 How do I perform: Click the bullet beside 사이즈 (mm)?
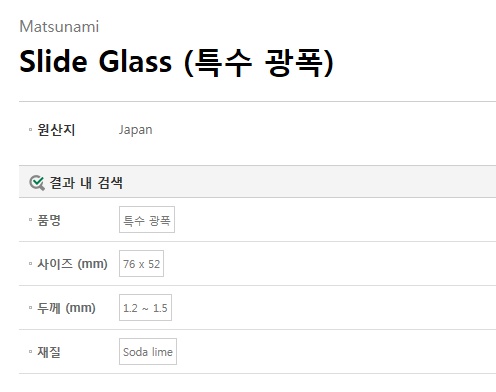(x=30, y=264)
